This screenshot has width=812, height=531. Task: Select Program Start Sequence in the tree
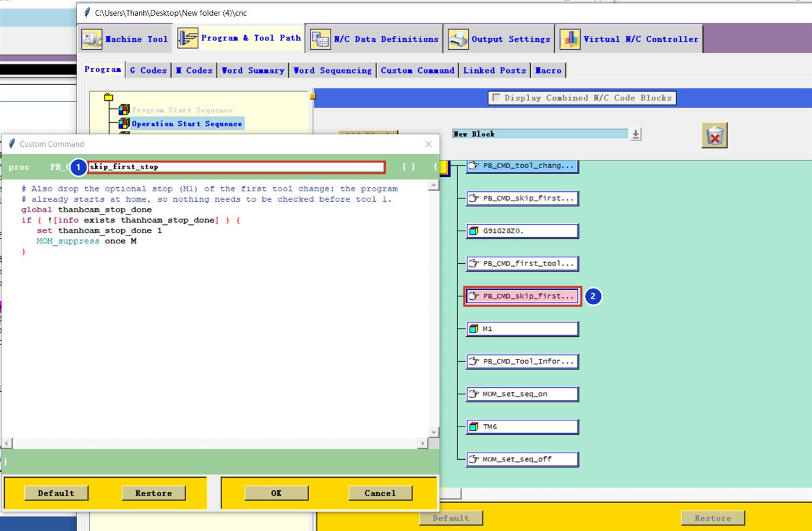[x=182, y=110]
